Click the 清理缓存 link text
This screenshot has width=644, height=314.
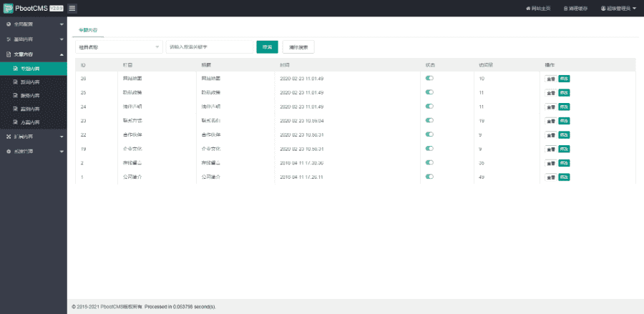pyautogui.click(x=578, y=8)
